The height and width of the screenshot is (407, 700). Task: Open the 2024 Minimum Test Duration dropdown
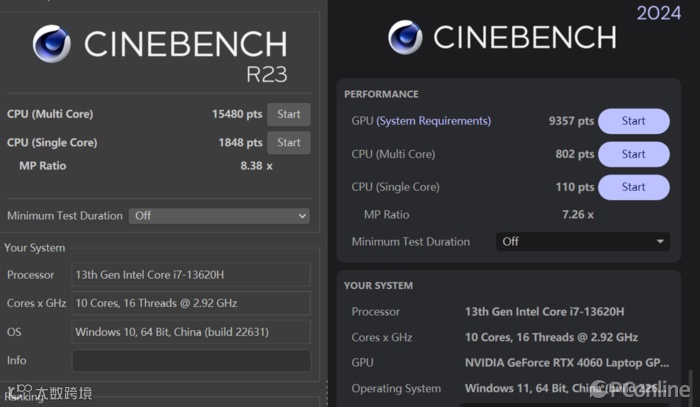click(x=583, y=241)
